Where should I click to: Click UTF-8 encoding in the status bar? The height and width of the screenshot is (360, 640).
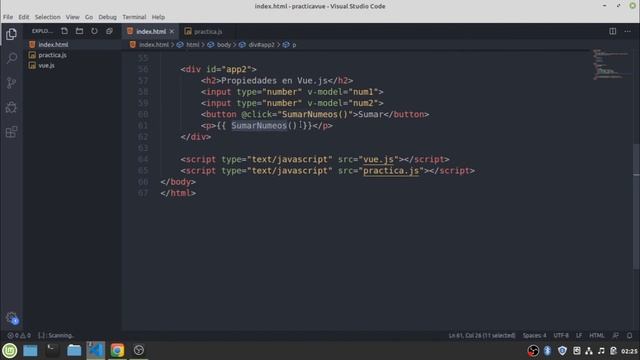coord(561,336)
